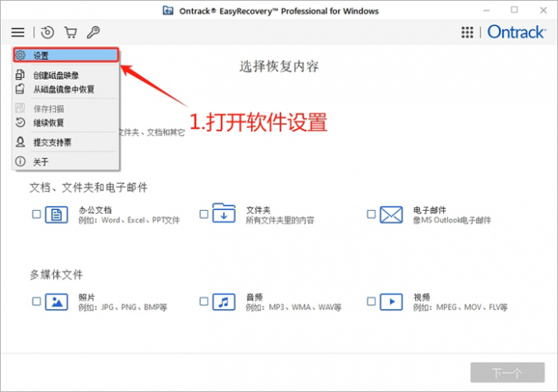Screen dimensions: 558x392
Task: Click the 电子邮件 label text
Action: 429,210
